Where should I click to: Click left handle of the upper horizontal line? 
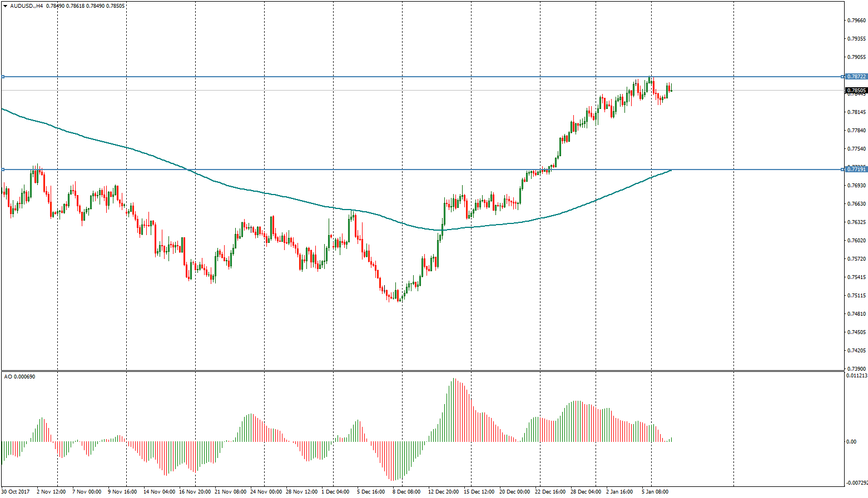tap(3, 77)
